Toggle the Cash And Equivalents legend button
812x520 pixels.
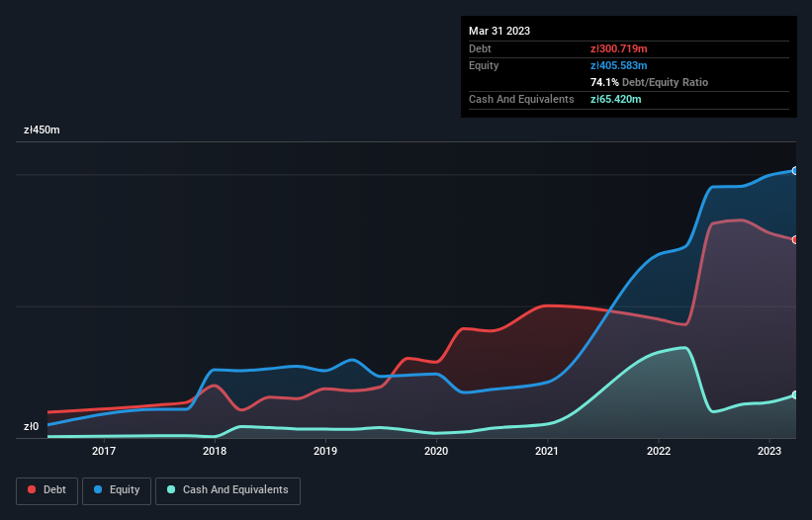click(x=227, y=490)
